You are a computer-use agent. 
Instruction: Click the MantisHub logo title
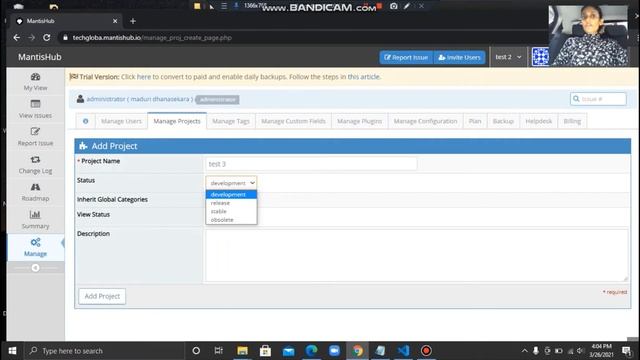(40, 57)
